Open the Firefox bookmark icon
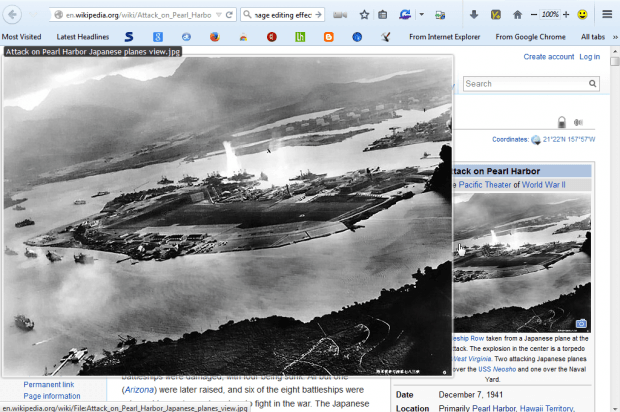Image resolution: width=620 pixels, height=412 pixels. [x=215, y=37]
